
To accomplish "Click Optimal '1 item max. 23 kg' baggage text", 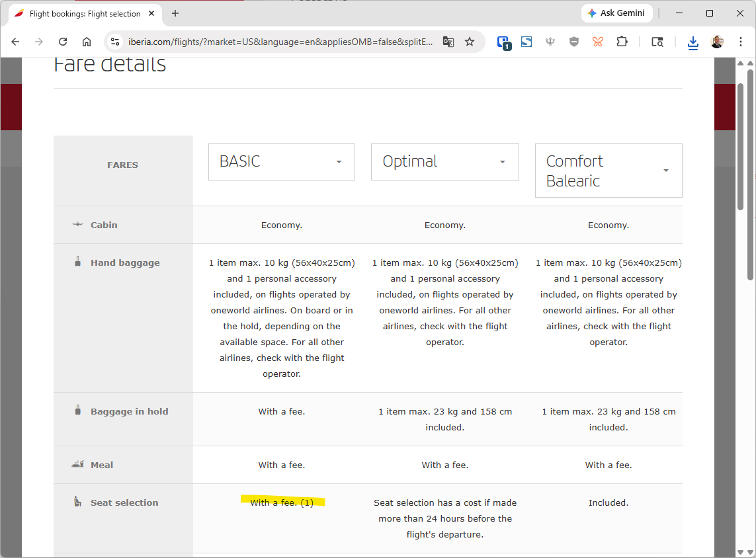I will click(x=445, y=419).
